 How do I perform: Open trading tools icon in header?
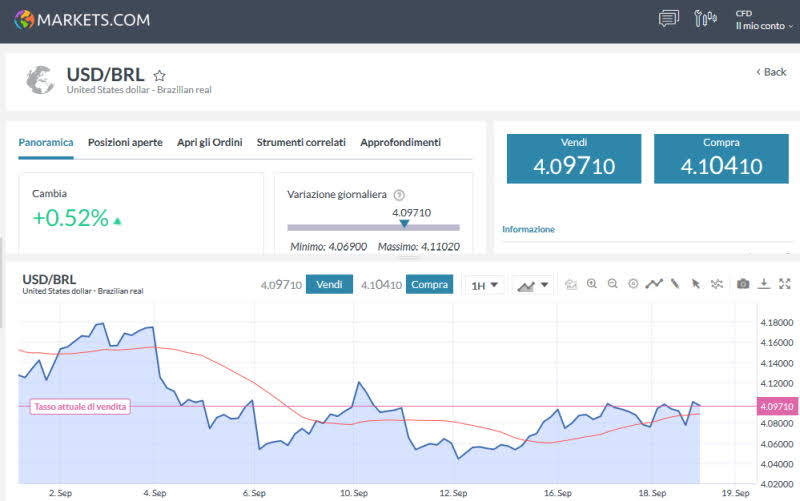coord(705,18)
